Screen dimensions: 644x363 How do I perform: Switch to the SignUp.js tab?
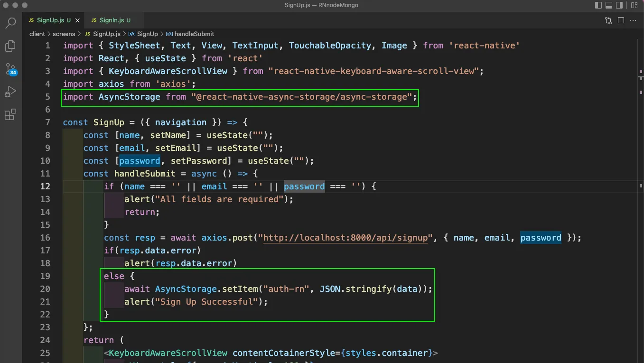[x=53, y=20]
